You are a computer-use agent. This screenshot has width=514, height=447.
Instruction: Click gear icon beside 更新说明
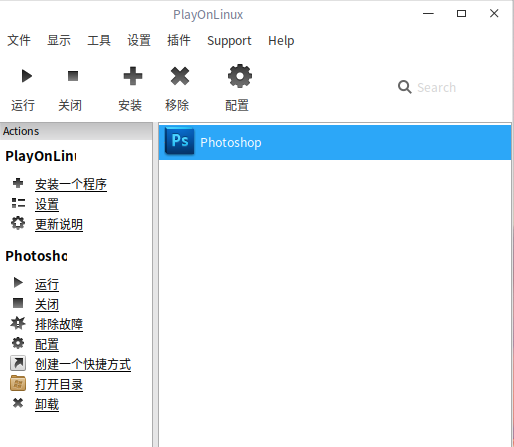click(18, 223)
